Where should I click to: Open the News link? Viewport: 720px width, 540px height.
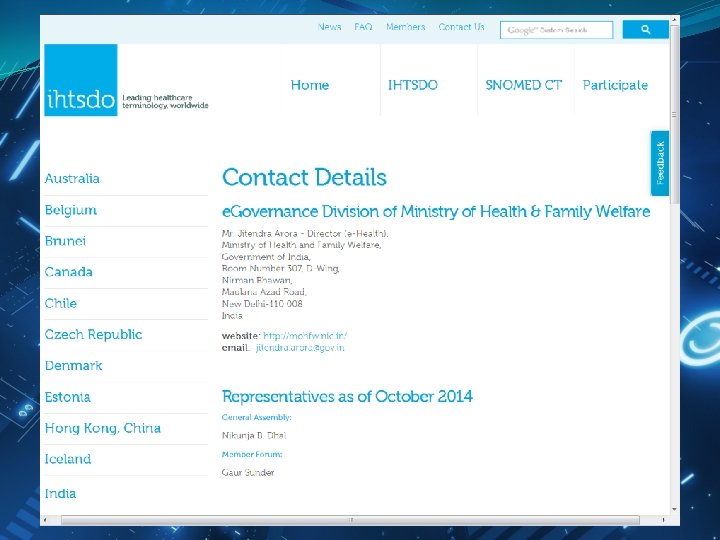tap(329, 27)
